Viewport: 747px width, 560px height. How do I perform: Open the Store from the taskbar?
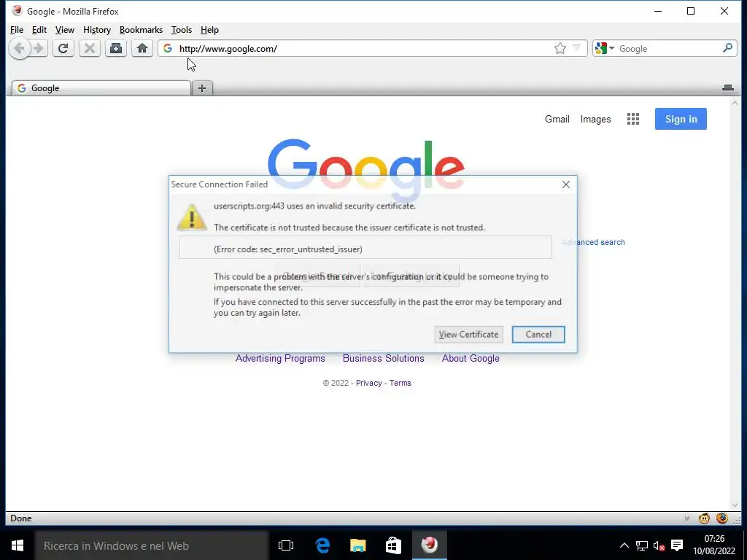point(393,545)
